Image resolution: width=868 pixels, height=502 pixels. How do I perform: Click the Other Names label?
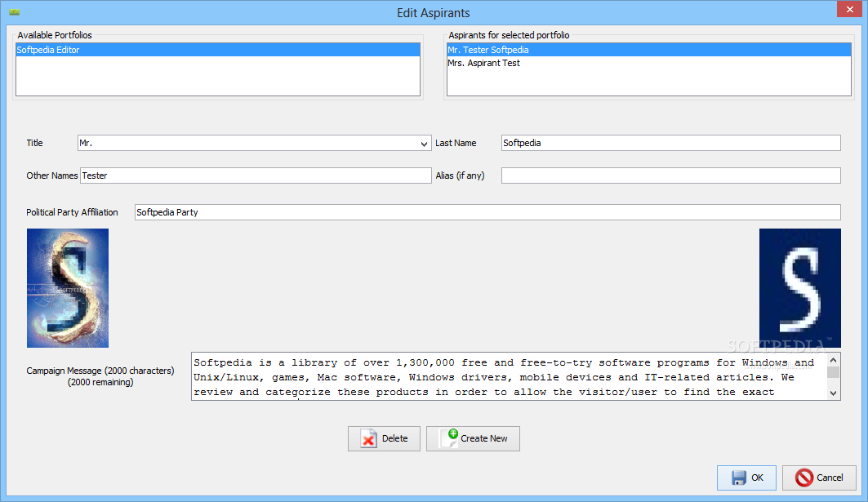pos(52,175)
